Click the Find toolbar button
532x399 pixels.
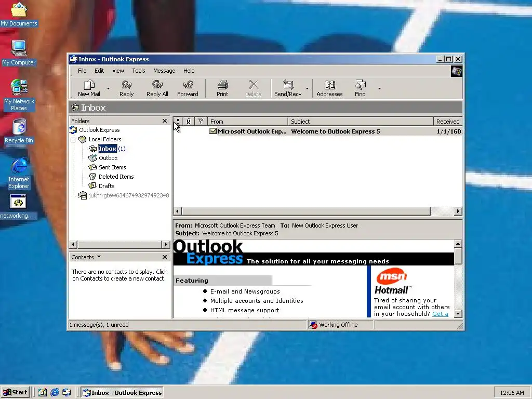(x=360, y=88)
